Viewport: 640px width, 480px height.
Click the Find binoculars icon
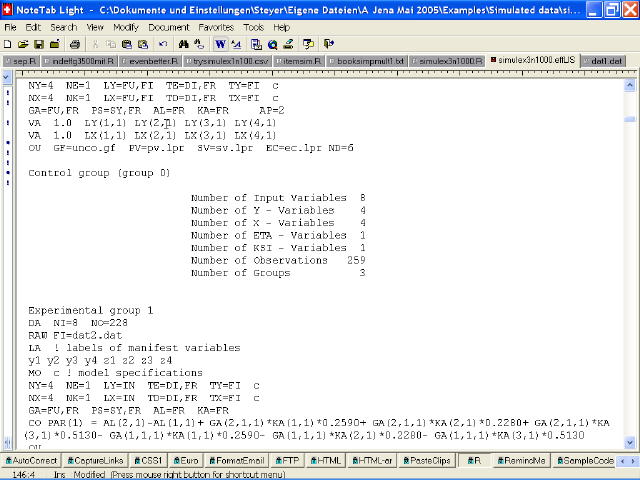coord(183,44)
